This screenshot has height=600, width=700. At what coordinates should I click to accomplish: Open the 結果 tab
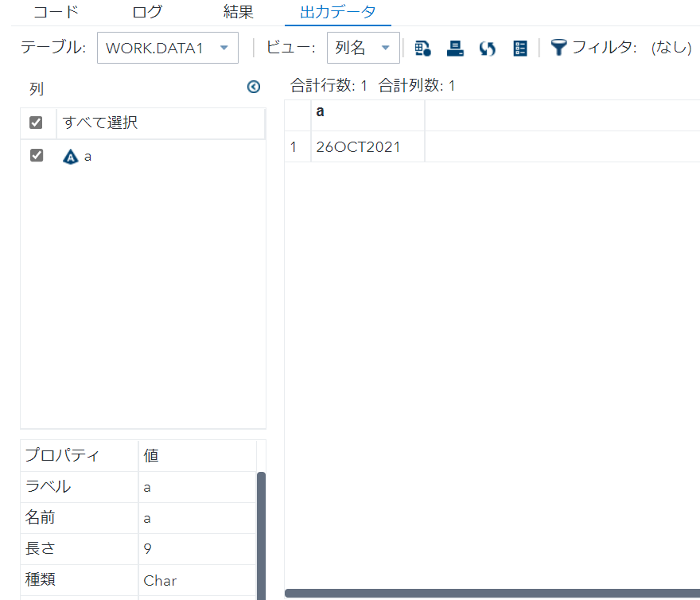click(239, 12)
